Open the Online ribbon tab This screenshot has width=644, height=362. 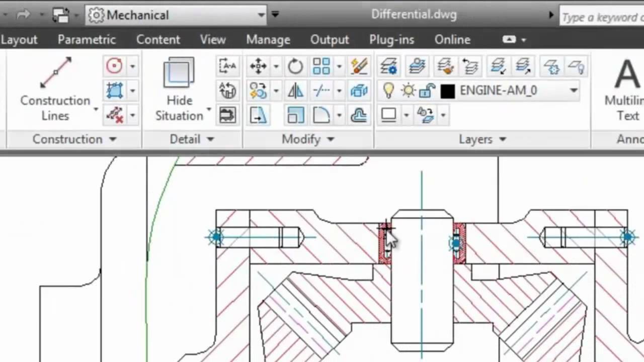coord(452,40)
